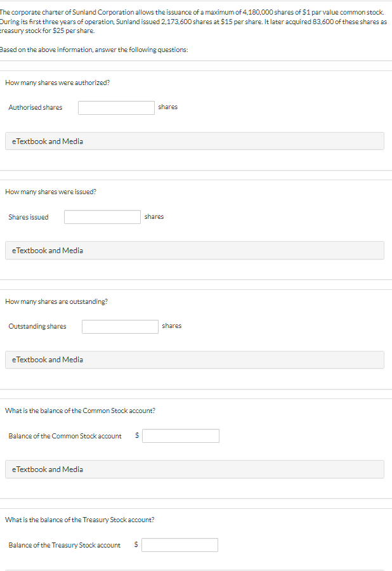The width and height of the screenshot is (392, 571).
Task: Select the Outstanding shares text box
Action: [120, 327]
